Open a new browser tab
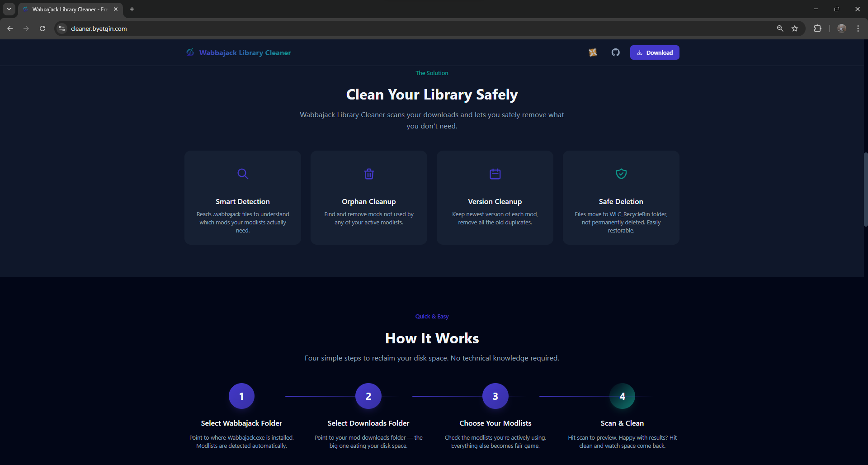 click(132, 9)
